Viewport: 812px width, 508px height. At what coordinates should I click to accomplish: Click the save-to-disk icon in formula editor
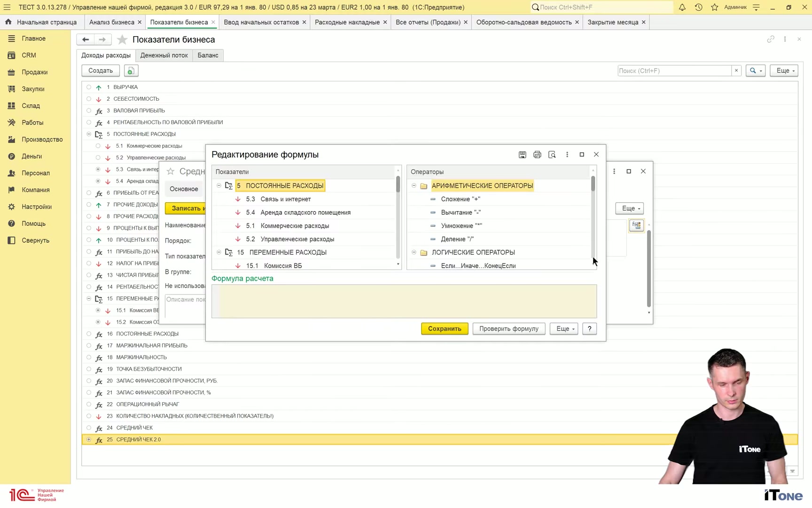click(522, 155)
